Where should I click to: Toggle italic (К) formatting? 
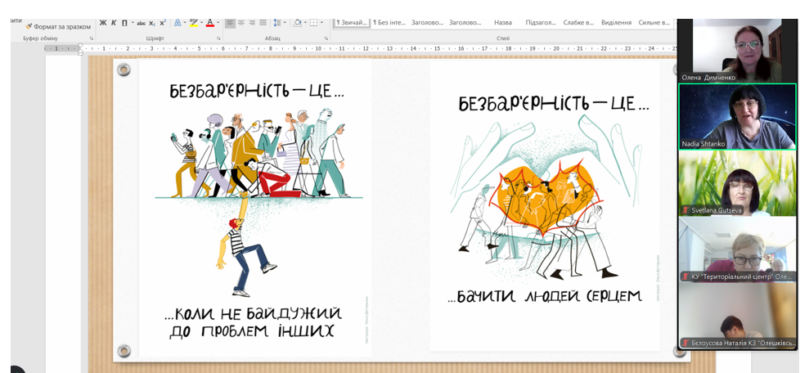coord(113,23)
